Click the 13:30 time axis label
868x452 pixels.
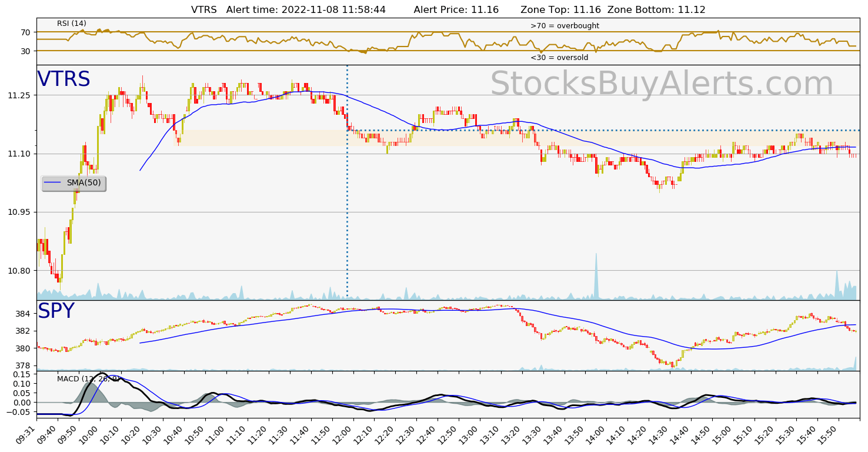click(532, 434)
